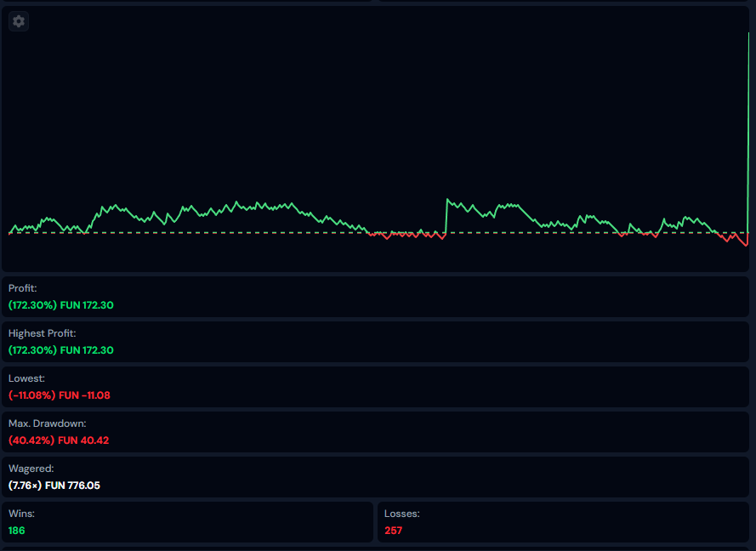756x551 pixels.
Task: Select the Lowest label
Action: [x=26, y=378]
